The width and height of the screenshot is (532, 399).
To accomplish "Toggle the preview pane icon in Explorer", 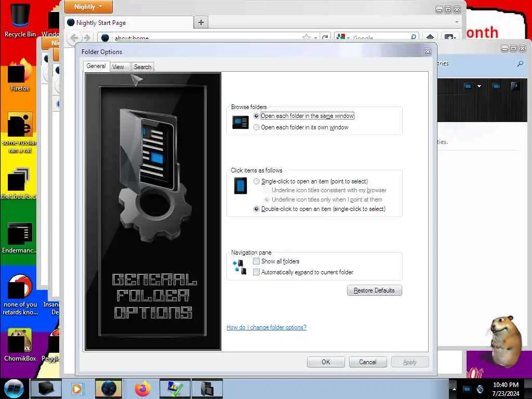I will [496, 86].
